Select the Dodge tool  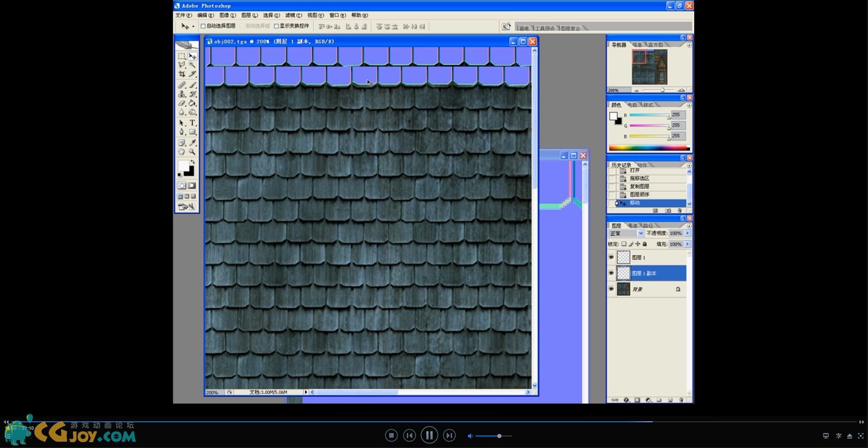(192, 112)
